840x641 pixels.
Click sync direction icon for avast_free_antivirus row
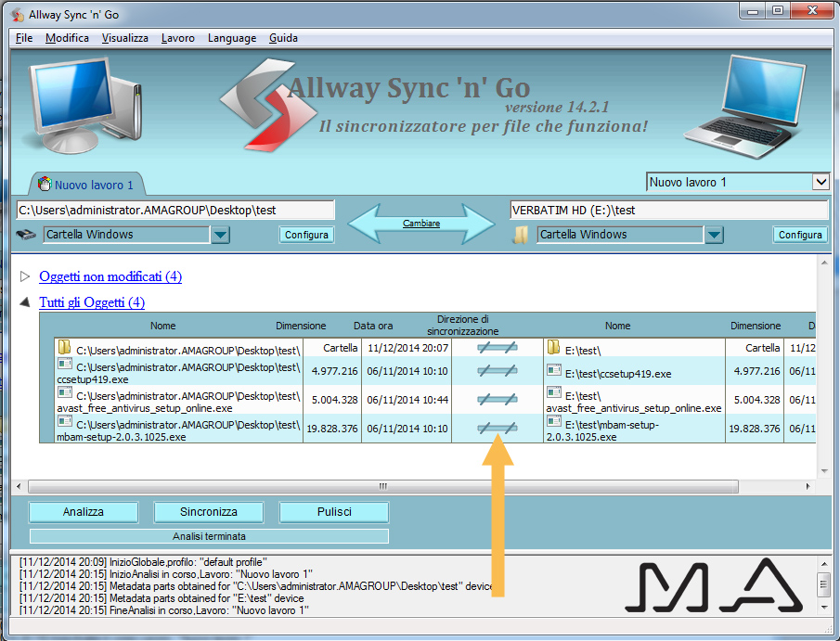(x=498, y=400)
